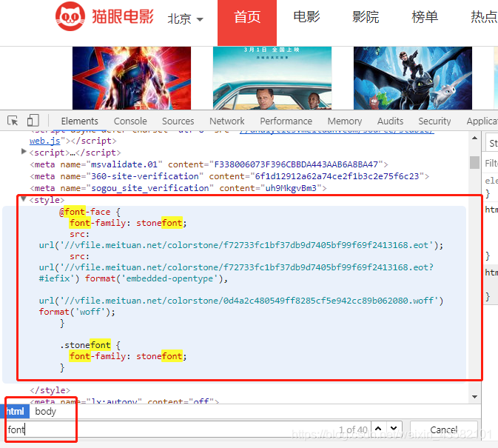Click the closing /style tag line
Viewport: 498px width, 448px height.
[50, 390]
